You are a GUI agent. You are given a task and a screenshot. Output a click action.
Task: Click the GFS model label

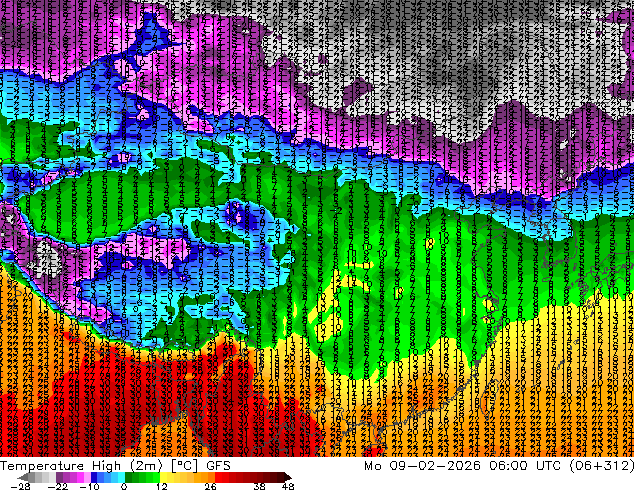(x=218, y=466)
